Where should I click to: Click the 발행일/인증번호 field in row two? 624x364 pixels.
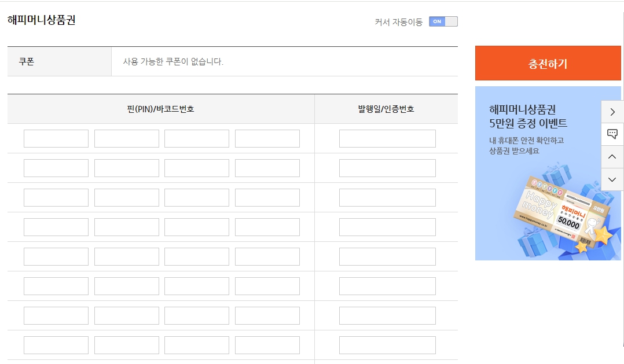tap(387, 168)
